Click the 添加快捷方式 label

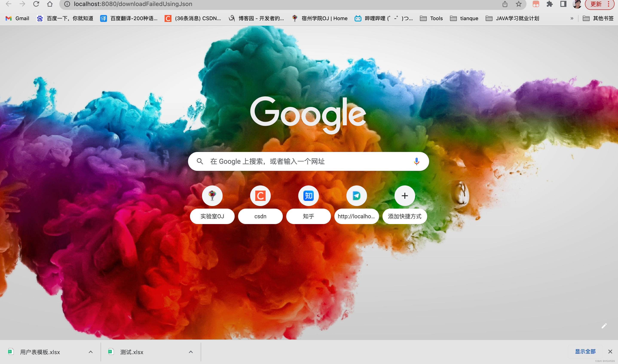(405, 216)
